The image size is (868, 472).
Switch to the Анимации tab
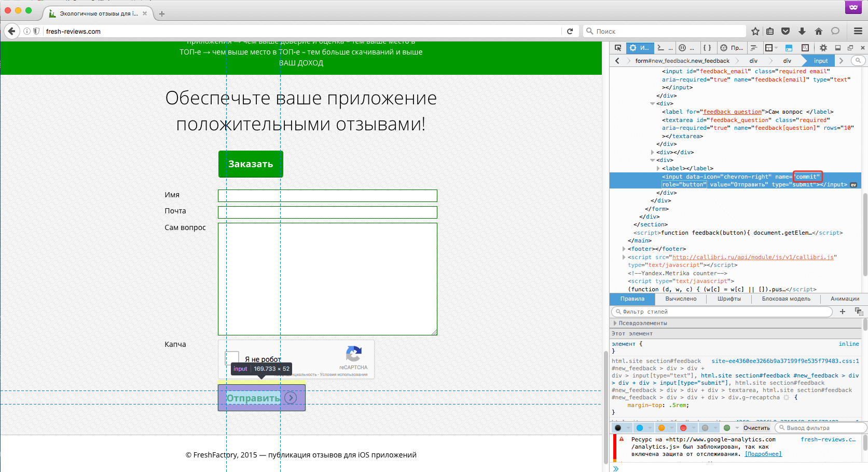pos(844,299)
